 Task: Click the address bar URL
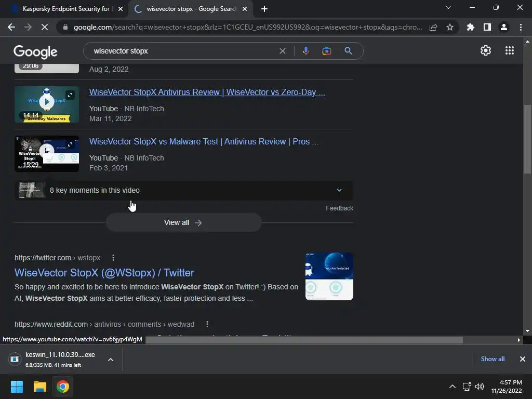pos(248,27)
